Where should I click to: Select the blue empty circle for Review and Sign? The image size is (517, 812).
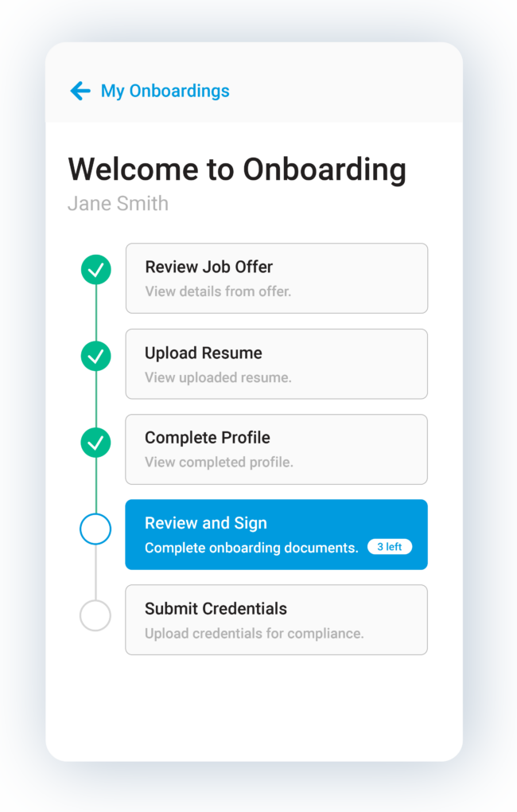(x=95, y=529)
